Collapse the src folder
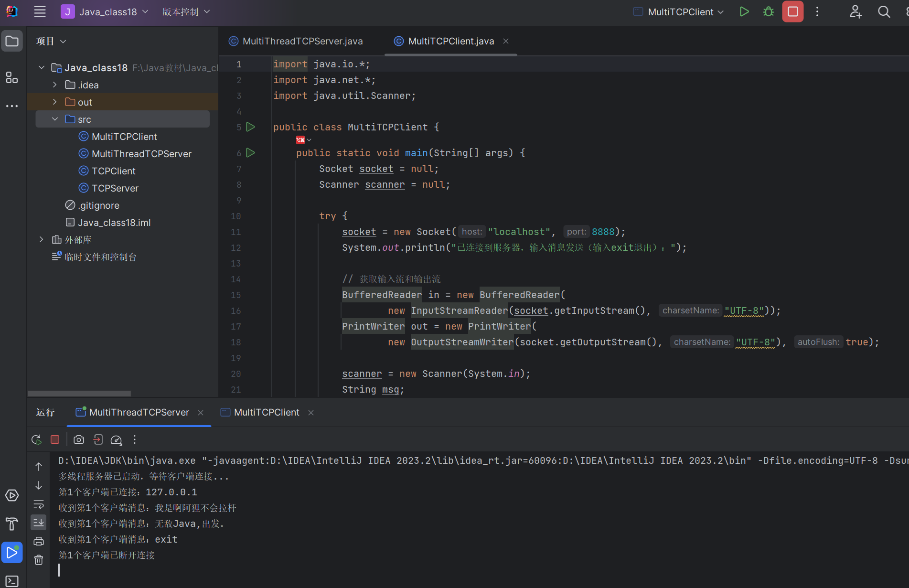 [x=55, y=119]
